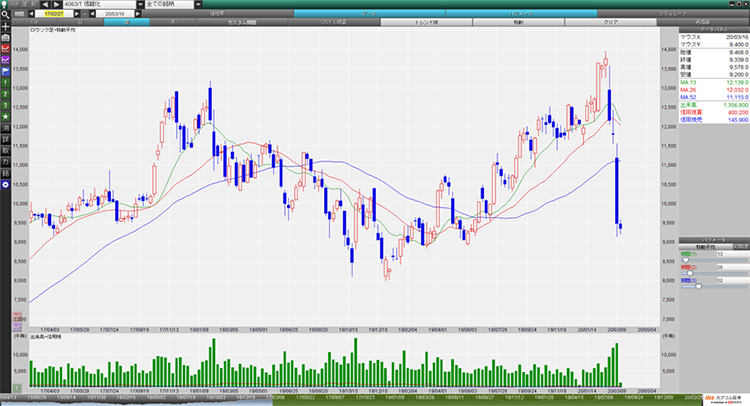The height and width of the screenshot is (406, 750).
Task: Click the カスタム期間 button
Action: (x=243, y=20)
